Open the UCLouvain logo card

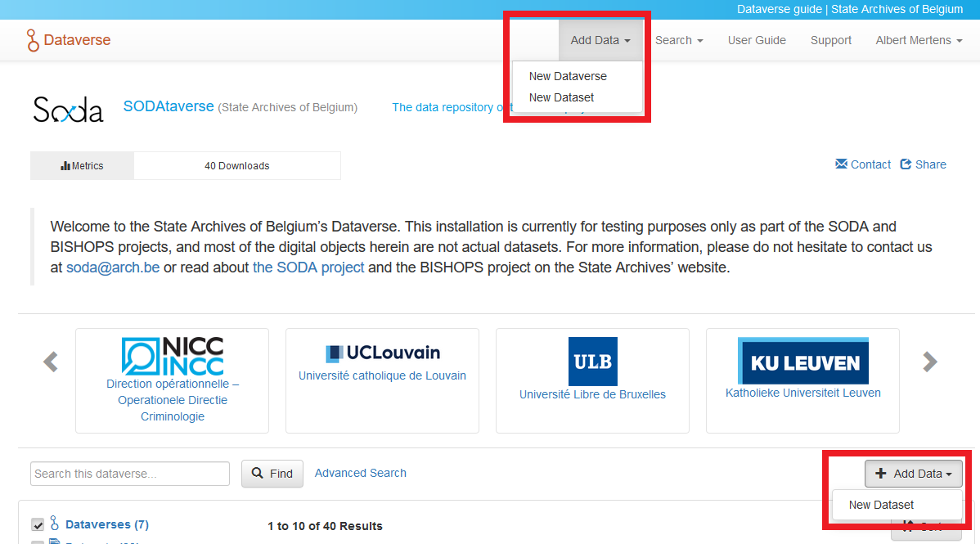[x=383, y=353]
